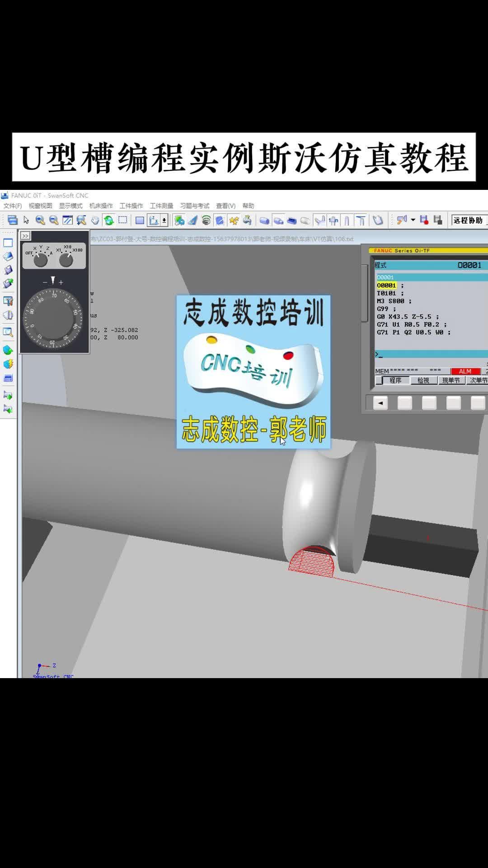
Task: Click the FANUC input prompt line
Action: (x=431, y=354)
